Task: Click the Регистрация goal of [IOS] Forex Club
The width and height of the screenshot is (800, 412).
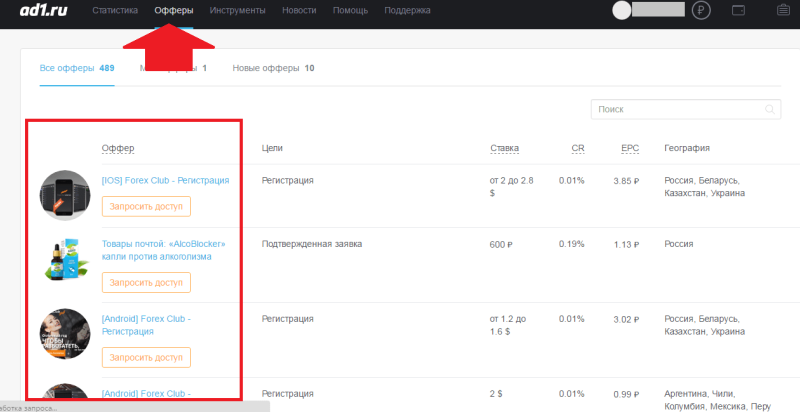Action: tap(287, 181)
